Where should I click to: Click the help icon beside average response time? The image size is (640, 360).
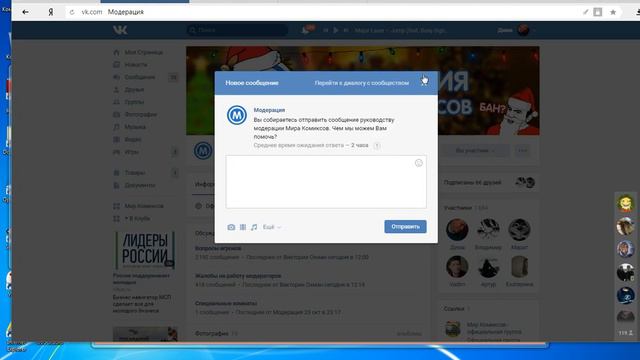pyautogui.click(x=377, y=146)
